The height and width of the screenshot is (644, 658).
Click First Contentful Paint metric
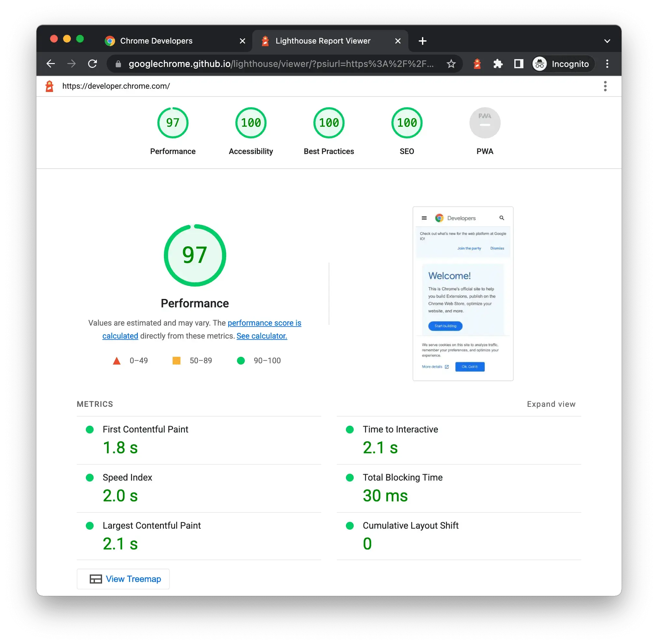[x=145, y=429]
